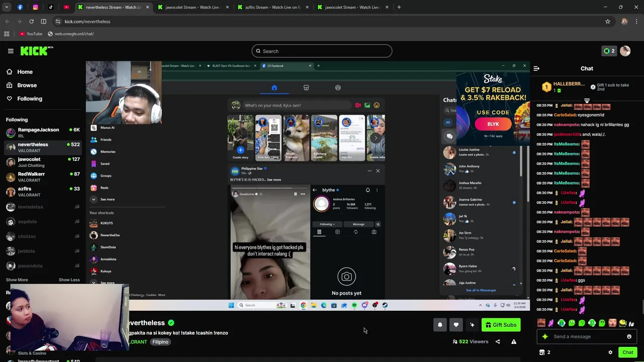Viewport: 644px width, 362px height.
Task: Click the Kick logo
Action: (37, 51)
